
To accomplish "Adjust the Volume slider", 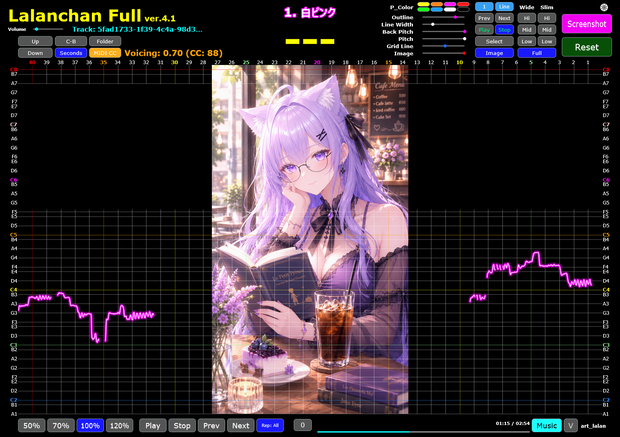I will point(48,29).
